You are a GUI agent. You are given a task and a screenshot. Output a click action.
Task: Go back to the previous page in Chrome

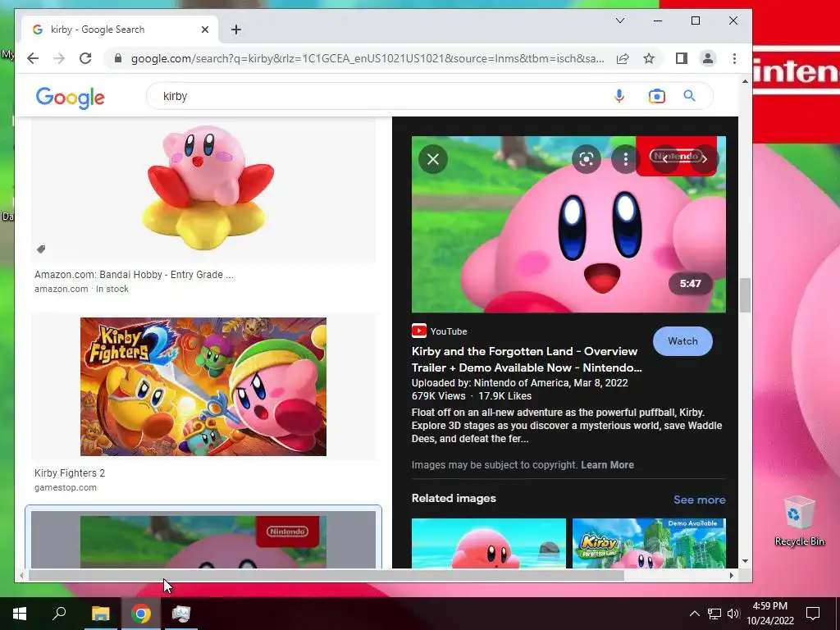[33, 58]
